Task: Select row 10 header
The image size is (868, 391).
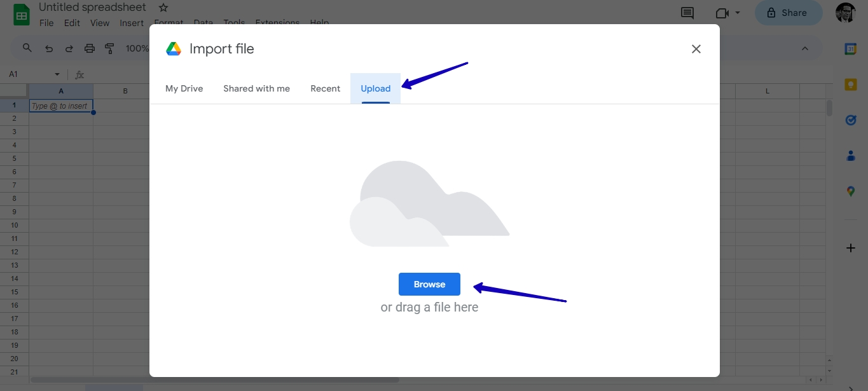Action: (14, 225)
